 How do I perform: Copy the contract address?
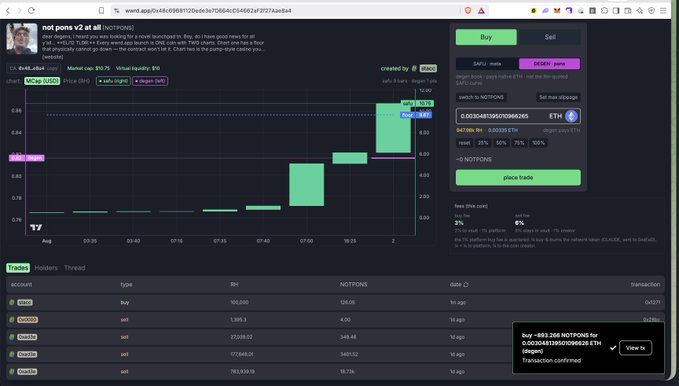coord(52,68)
